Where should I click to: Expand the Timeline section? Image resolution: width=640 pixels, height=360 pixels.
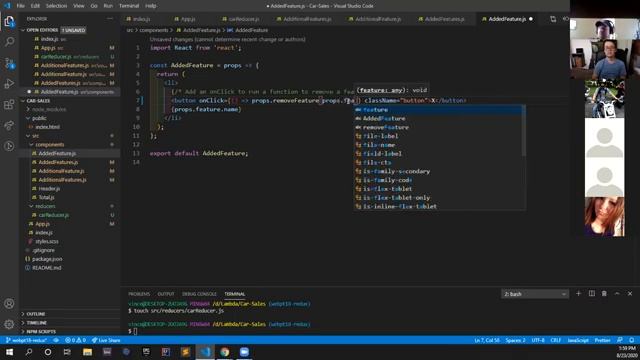point(36,323)
